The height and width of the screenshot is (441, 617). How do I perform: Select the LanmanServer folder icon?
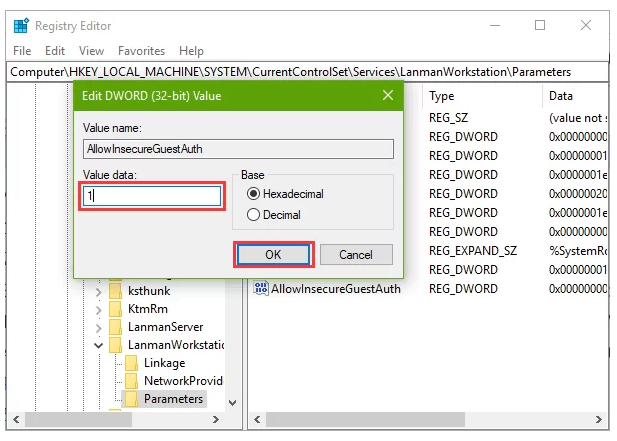[115, 327]
